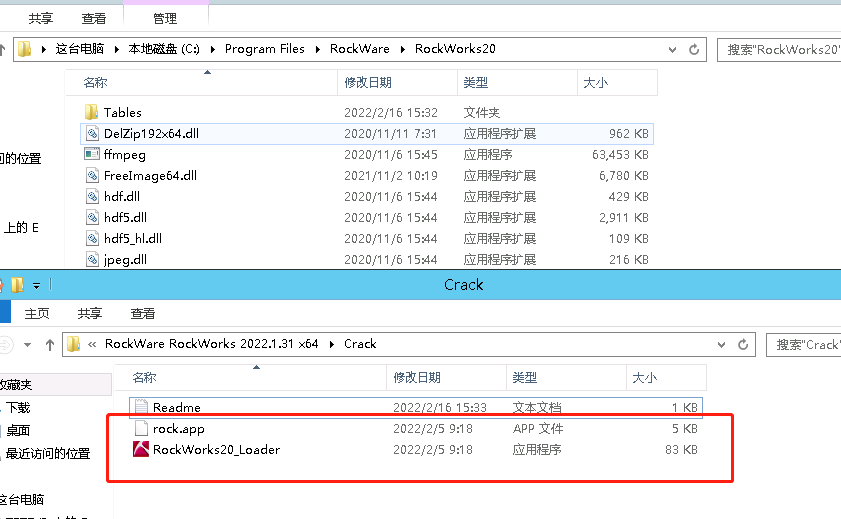Open quick access toolbar dropdown in Crack title bar
This screenshot has height=519, width=841.
point(36,286)
